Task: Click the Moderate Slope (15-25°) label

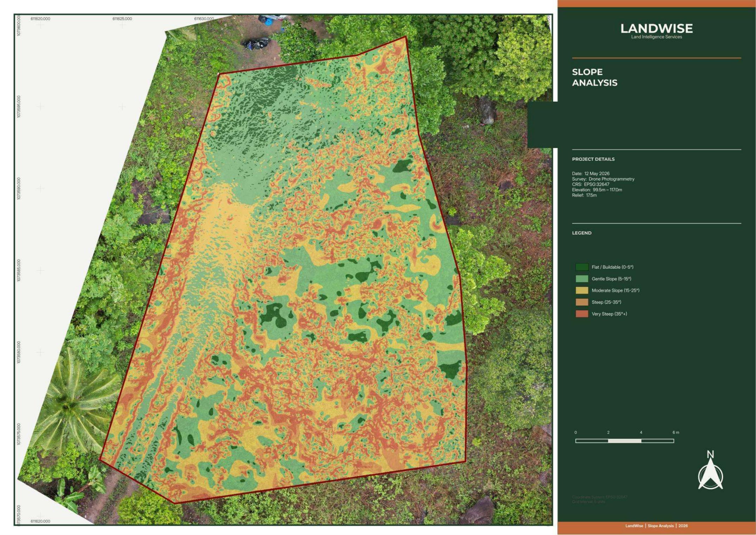Action: [x=615, y=290]
